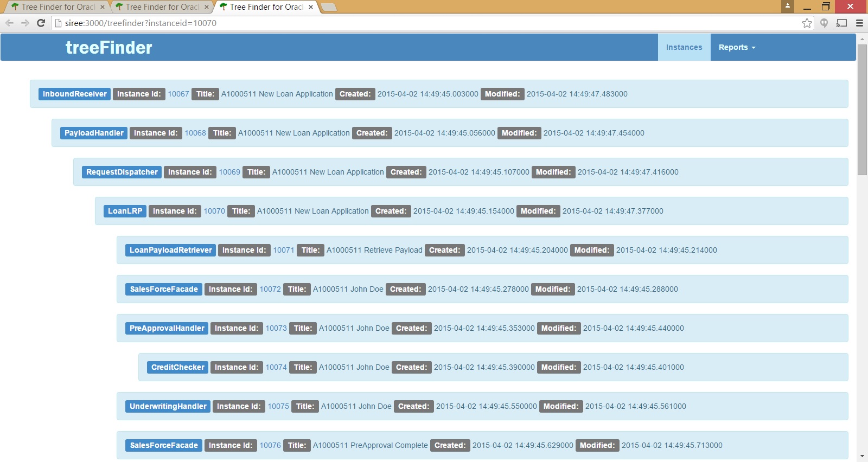
Task: Click created time 2015-04-02 14:49:45.003000
Action: pyautogui.click(x=428, y=94)
